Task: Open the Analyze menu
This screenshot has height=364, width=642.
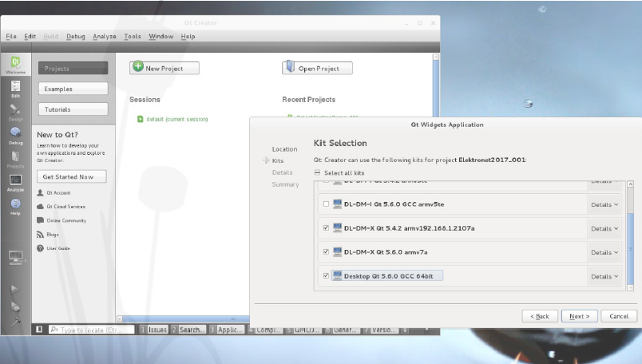Action: coord(105,36)
